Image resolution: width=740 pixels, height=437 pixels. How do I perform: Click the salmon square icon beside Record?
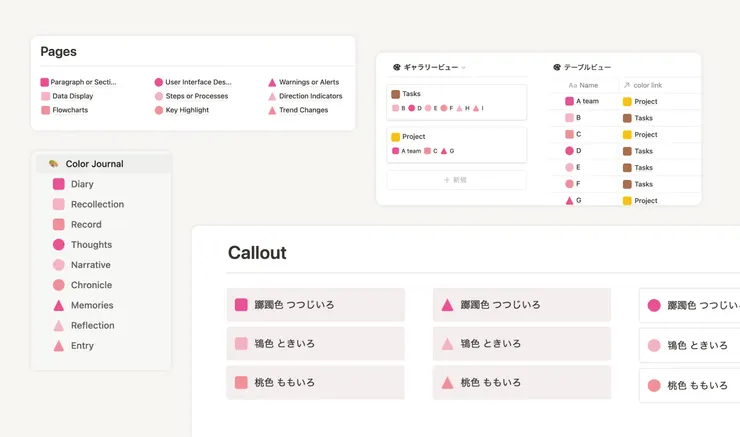coord(59,224)
